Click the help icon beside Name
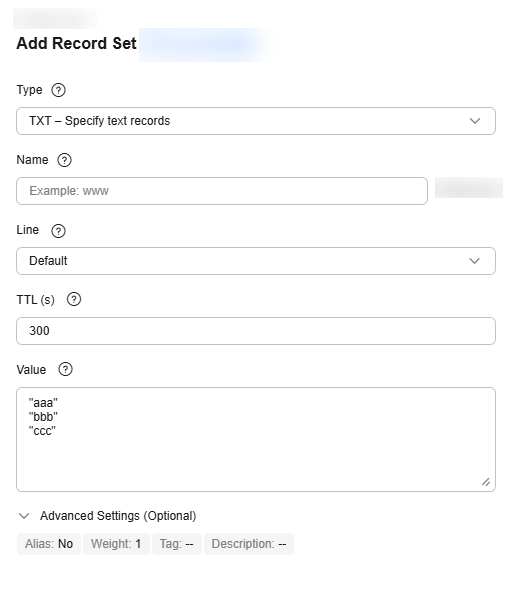The height and width of the screenshot is (597, 514). pos(64,160)
